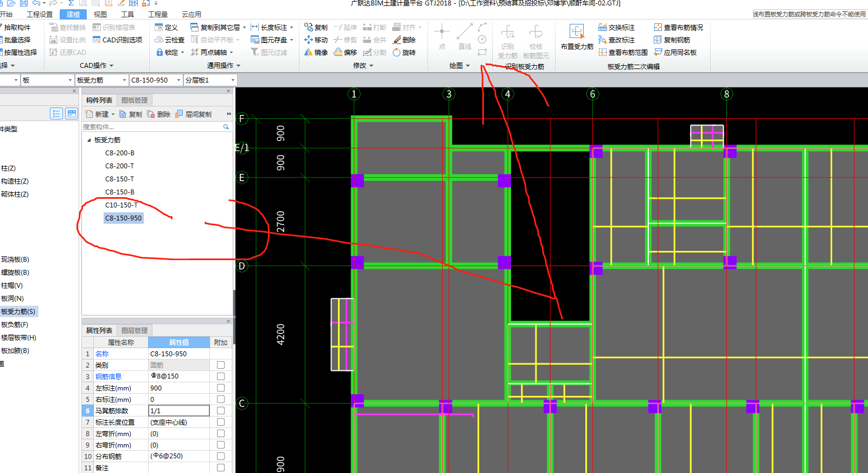Activate 布置受力筋 rebar placement tool
This screenshot has height=473, width=868.
[x=577, y=37]
